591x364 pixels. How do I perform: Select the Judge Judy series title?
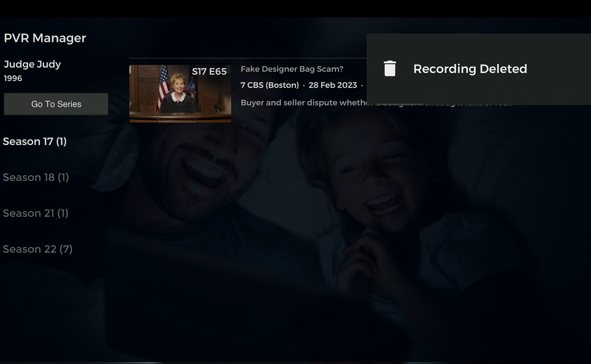point(32,64)
